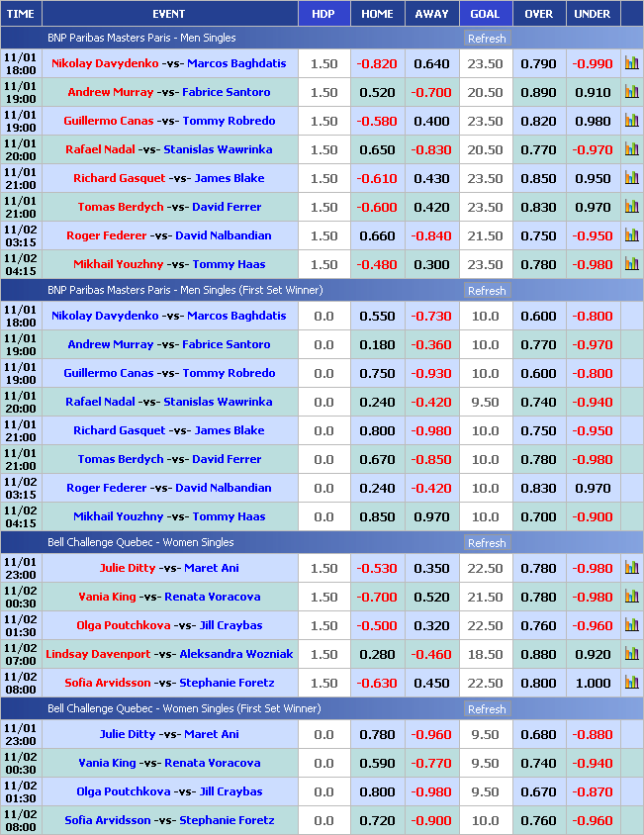Click chart icon for Julie Ditty vs Maret Ani
644x835 pixels.
point(631,568)
